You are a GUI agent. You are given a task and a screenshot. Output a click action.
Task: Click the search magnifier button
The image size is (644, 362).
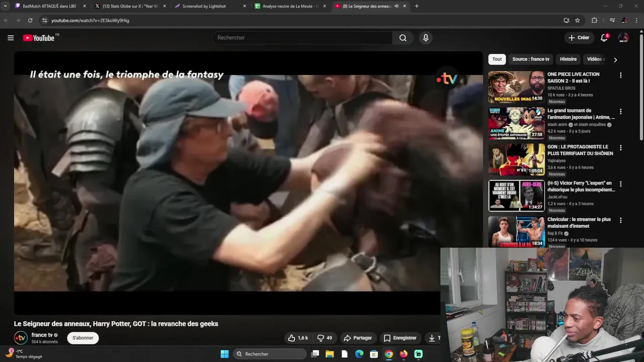[403, 38]
